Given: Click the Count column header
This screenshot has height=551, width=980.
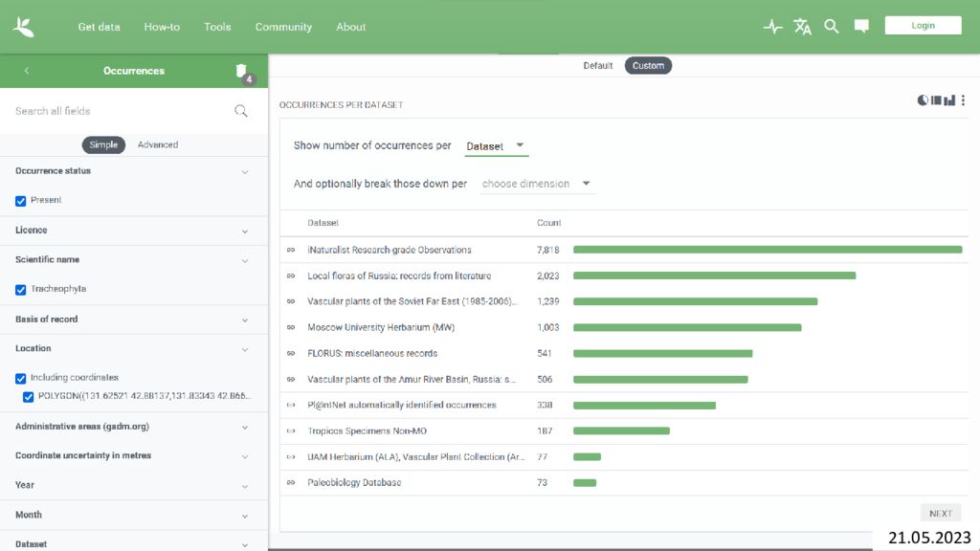Looking at the screenshot, I should point(548,223).
